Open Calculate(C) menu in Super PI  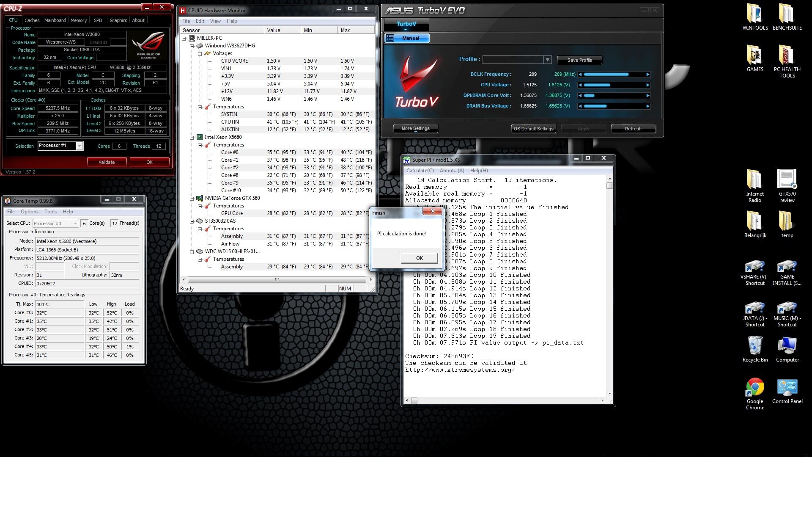pos(420,171)
